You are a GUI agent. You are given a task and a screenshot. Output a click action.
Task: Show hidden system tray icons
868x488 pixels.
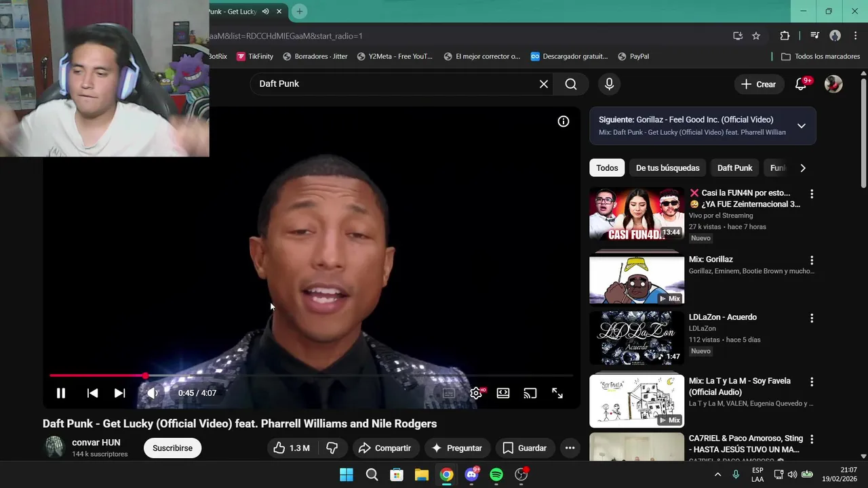[x=717, y=474]
